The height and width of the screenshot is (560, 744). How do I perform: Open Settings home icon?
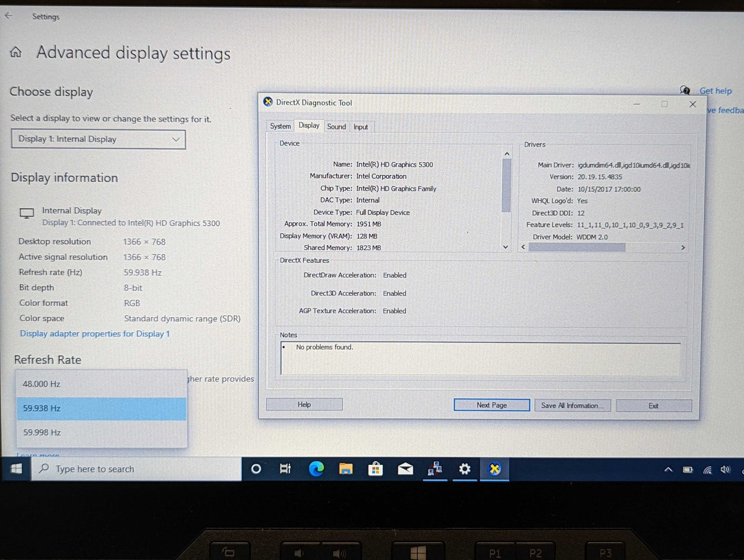16,52
